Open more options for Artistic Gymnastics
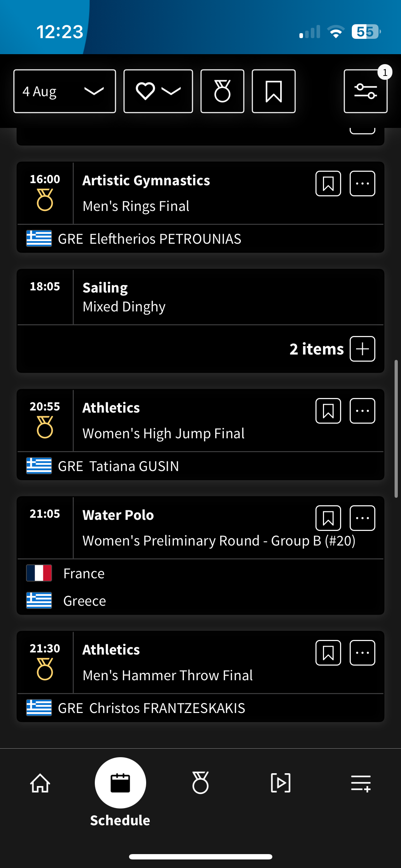The image size is (401, 868). pyautogui.click(x=363, y=184)
